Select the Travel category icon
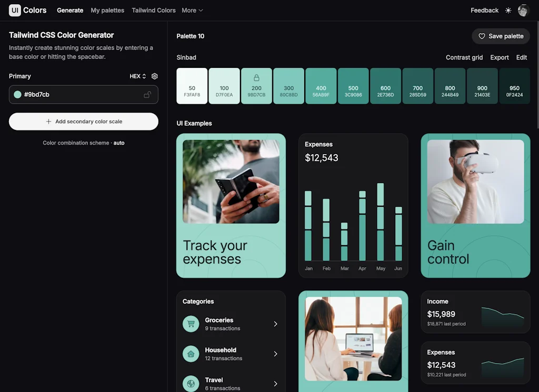539x392 pixels. pos(190,384)
